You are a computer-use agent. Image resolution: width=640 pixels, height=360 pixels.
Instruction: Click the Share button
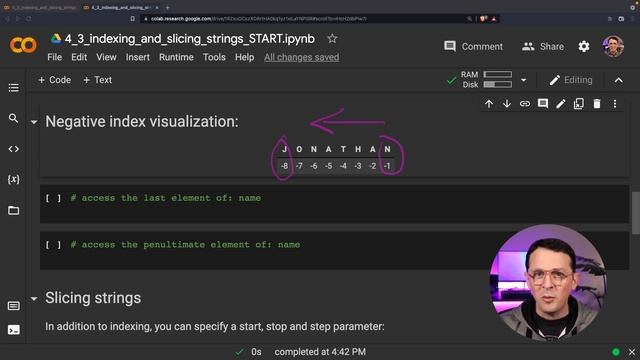pos(543,47)
